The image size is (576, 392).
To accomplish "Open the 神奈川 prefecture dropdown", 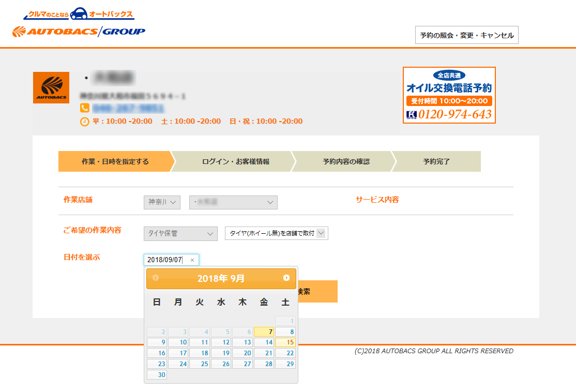I will (162, 202).
